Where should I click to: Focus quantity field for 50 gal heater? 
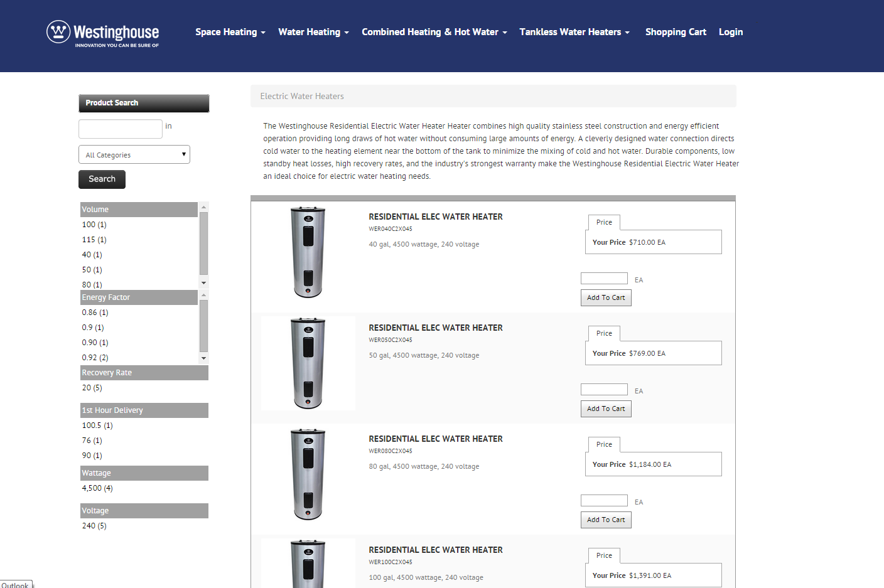tap(604, 390)
